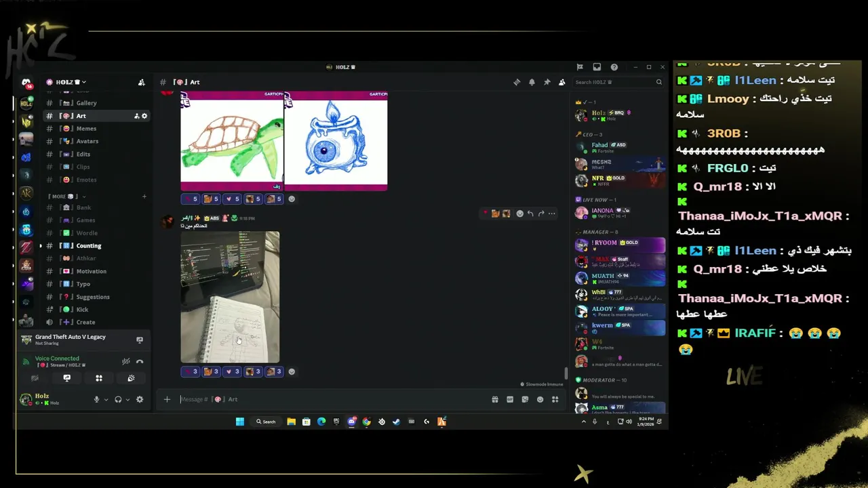Add reaction below the notebook photo
Screen dimensions: 868x488
tap(292, 371)
